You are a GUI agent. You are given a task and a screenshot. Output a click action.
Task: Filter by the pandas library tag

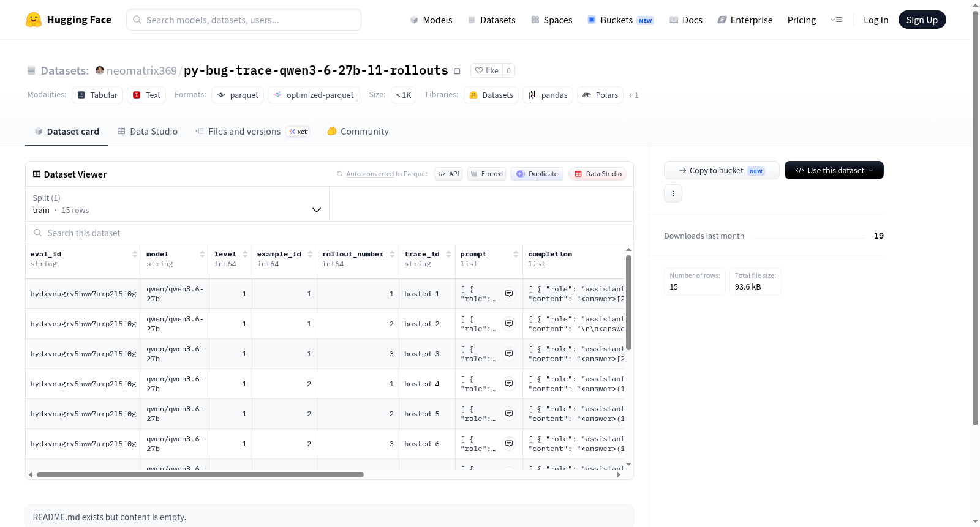coord(548,95)
